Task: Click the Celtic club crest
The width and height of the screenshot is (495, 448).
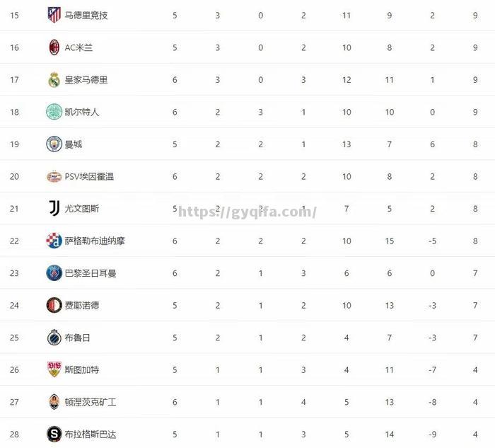Action: pyautogui.click(x=54, y=112)
